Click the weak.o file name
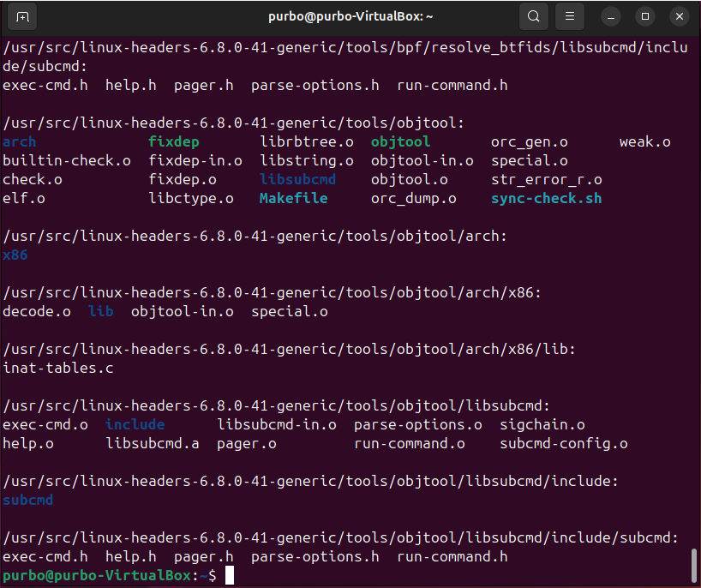Viewport: 701px width, 588px height. pos(644,141)
